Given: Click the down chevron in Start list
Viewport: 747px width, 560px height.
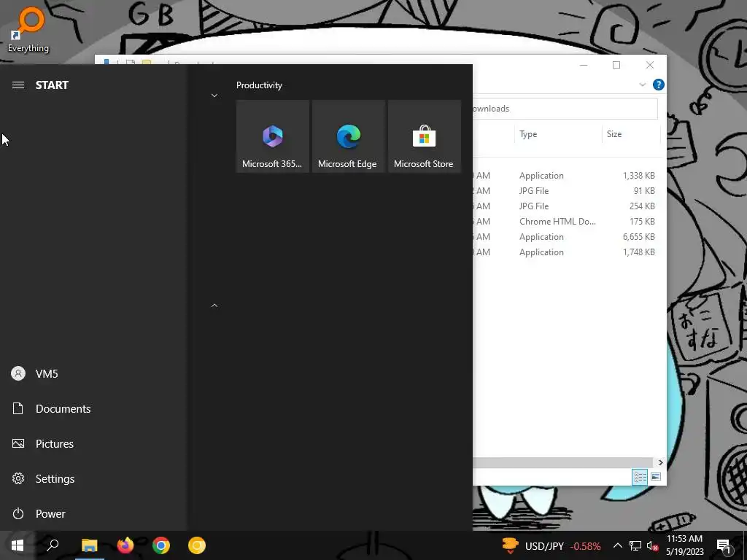Looking at the screenshot, I should pos(214,96).
